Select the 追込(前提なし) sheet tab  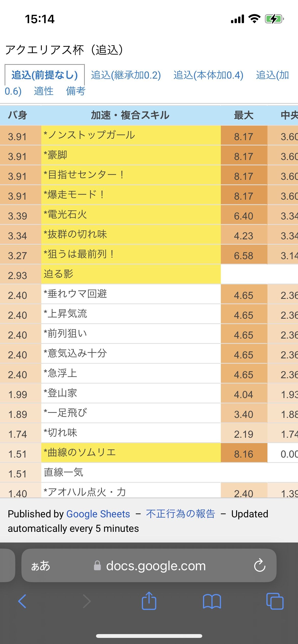pyautogui.click(x=45, y=75)
